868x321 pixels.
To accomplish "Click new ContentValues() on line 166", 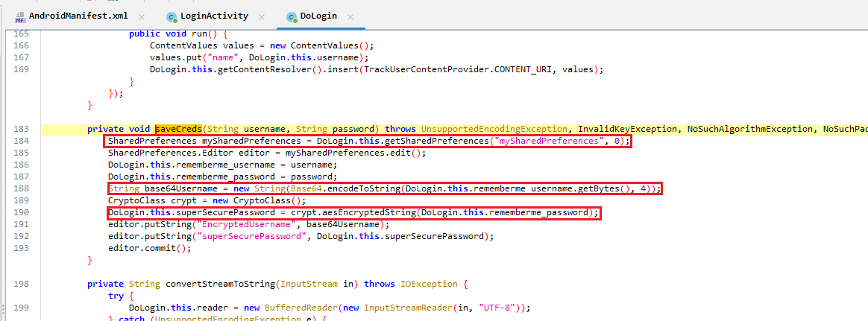I will [x=322, y=46].
